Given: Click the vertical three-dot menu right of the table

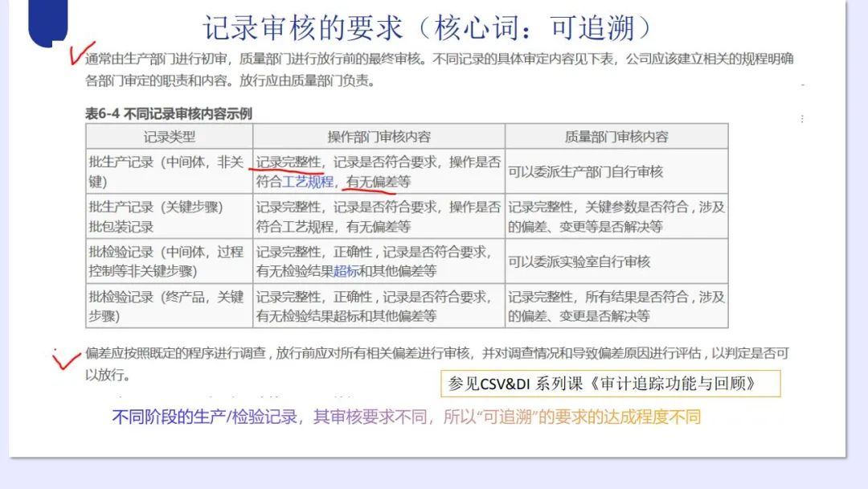Looking at the screenshot, I should tap(801, 119).
